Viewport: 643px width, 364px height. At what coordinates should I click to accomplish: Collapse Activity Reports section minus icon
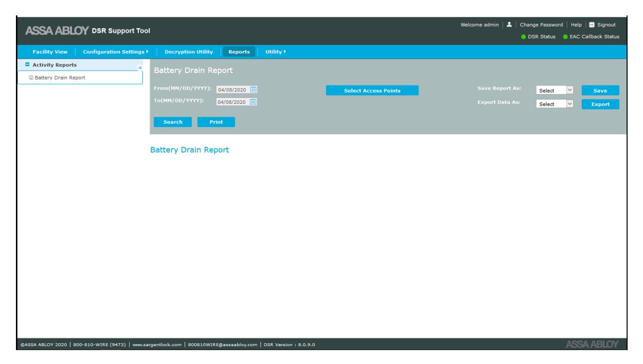pos(27,65)
